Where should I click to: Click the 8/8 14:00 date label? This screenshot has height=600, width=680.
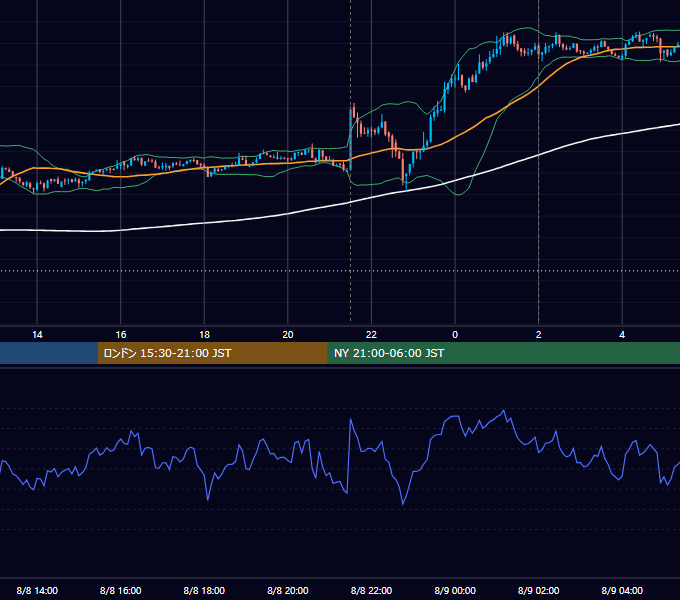click(x=37, y=590)
